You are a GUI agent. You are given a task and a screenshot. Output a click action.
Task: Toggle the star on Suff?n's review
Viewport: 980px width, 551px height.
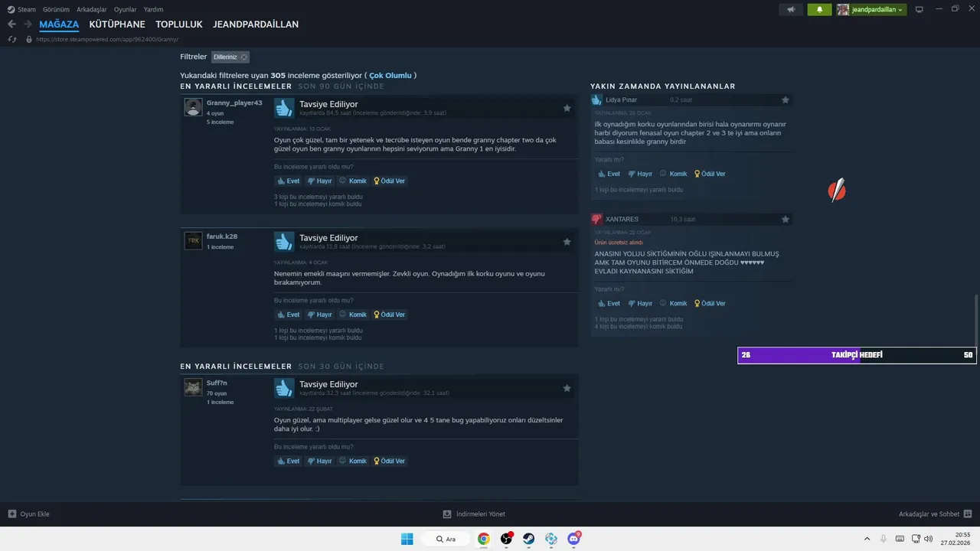pyautogui.click(x=567, y=388)
